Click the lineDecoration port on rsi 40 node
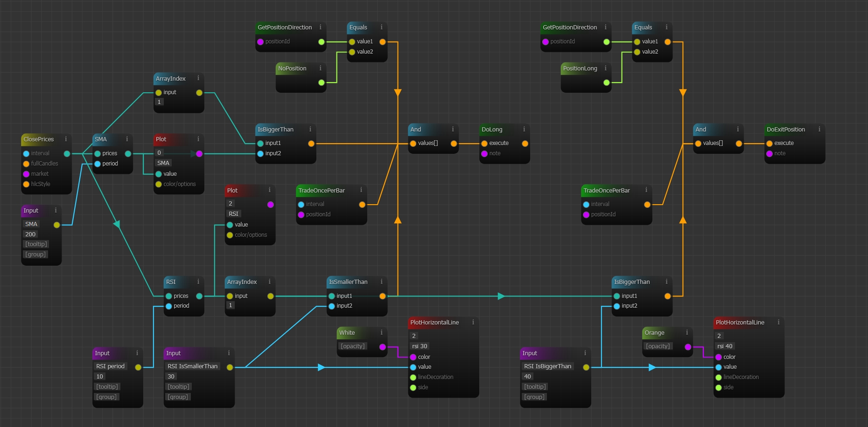This screenshot has height=427, width=868. coord(719,378)
